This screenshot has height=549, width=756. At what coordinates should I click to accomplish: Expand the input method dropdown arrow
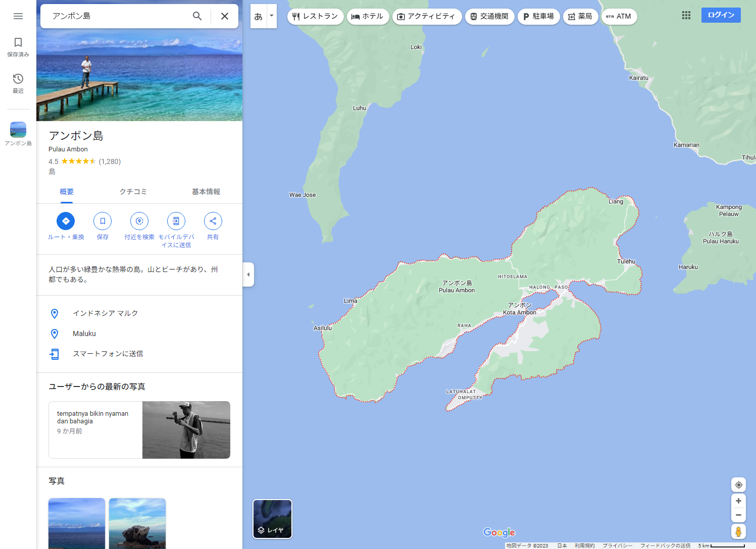pyautogui.click(x=272, y=16)
